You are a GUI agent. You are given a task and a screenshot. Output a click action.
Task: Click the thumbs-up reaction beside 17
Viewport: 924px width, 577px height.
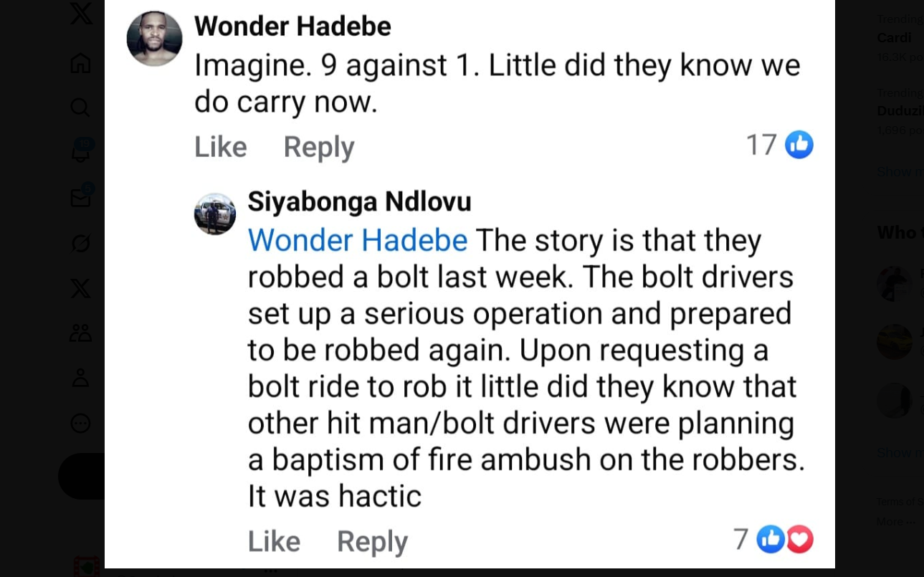(799, 145)
